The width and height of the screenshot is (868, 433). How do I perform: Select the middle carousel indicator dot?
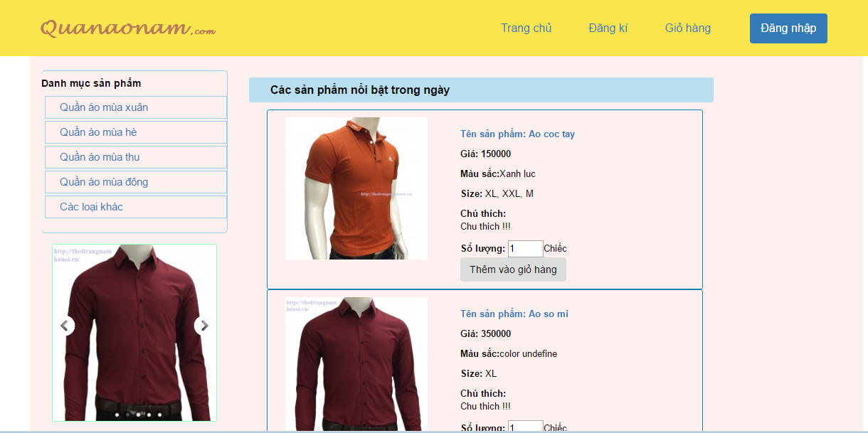click(138, 414)
